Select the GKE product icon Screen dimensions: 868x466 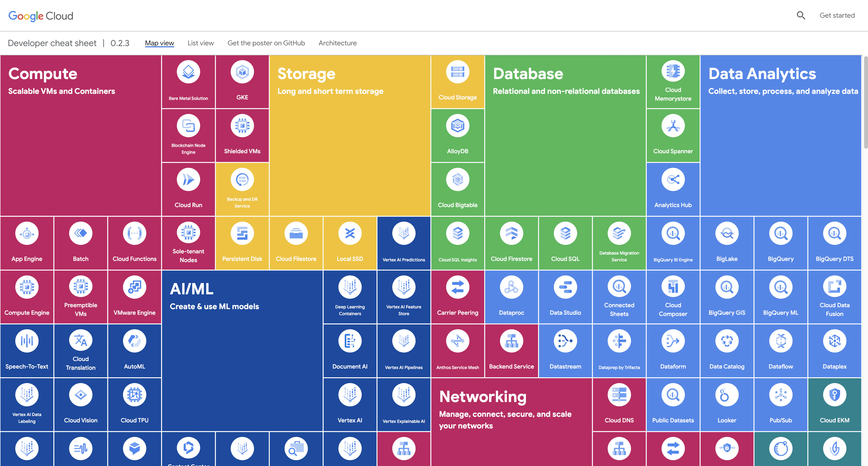(x=242, y=72)
